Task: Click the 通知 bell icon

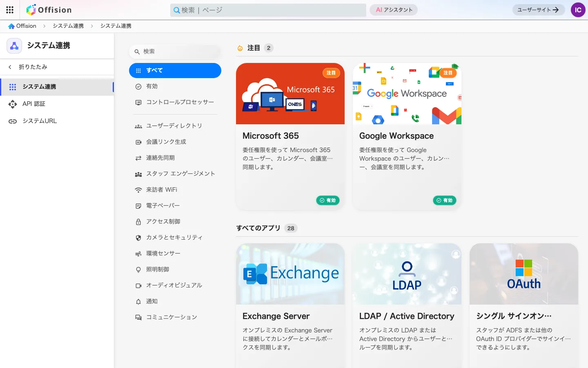Action: 138,302
